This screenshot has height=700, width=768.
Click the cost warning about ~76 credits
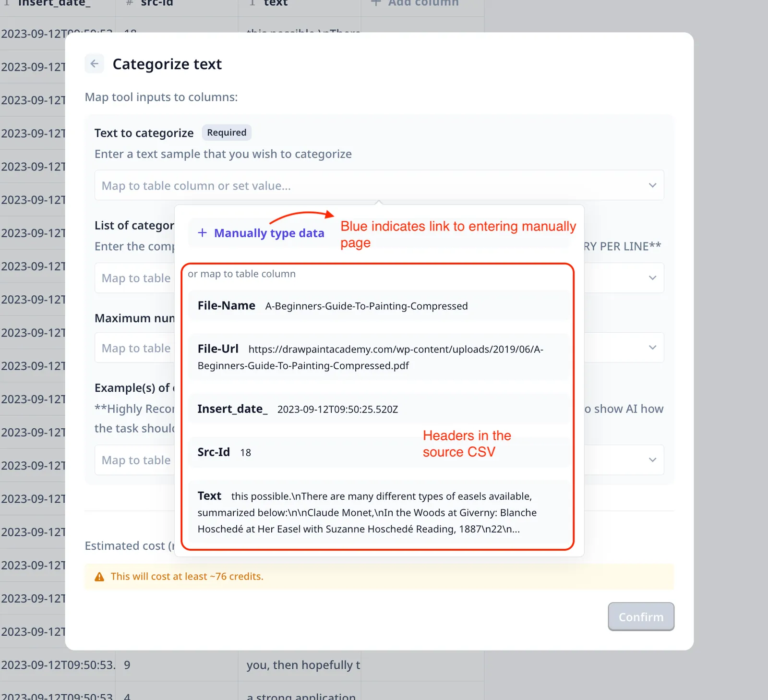tap(379, 577)
